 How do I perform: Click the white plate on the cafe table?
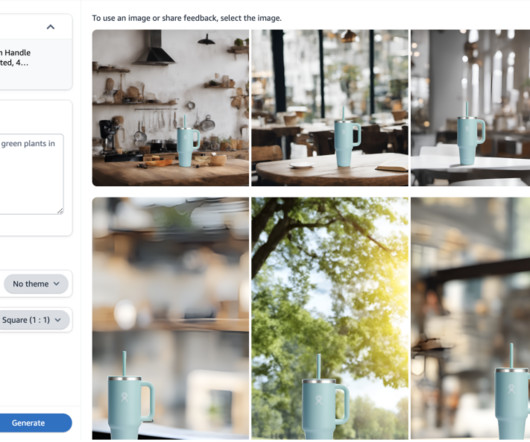[301, 165]
